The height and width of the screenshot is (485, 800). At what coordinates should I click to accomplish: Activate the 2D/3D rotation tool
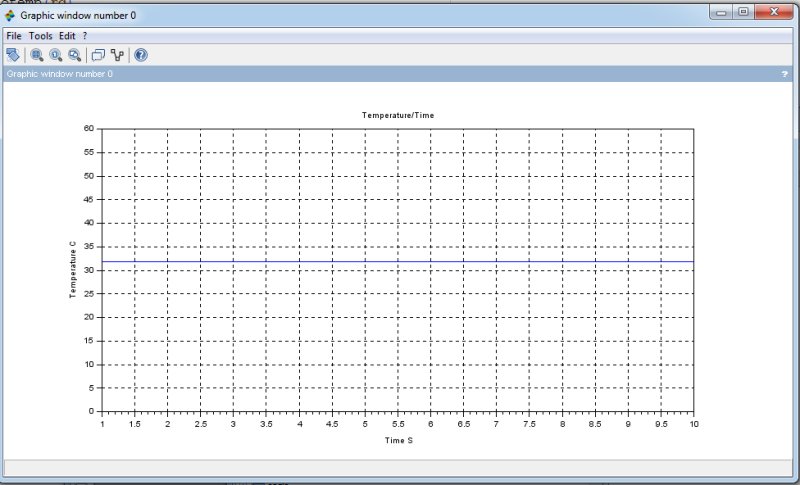[x=13, y=55]
